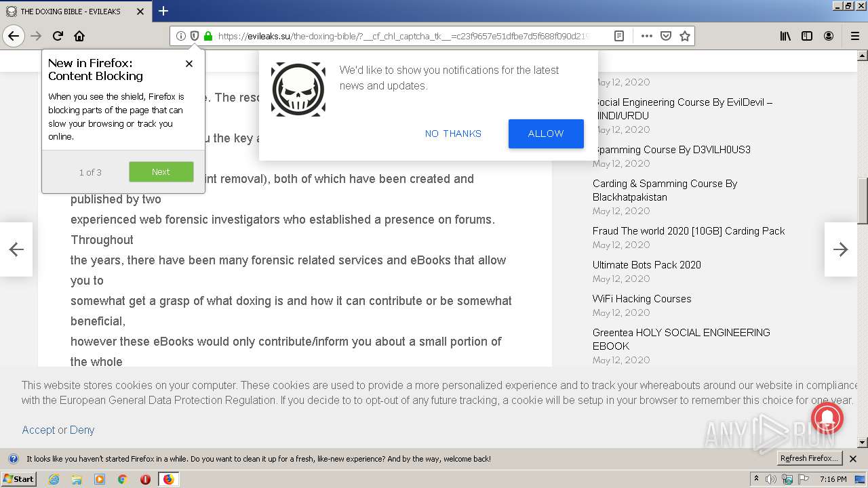Save page to Pocket
The height and width of the screenshot is (488, 868).
pos(666,36)
